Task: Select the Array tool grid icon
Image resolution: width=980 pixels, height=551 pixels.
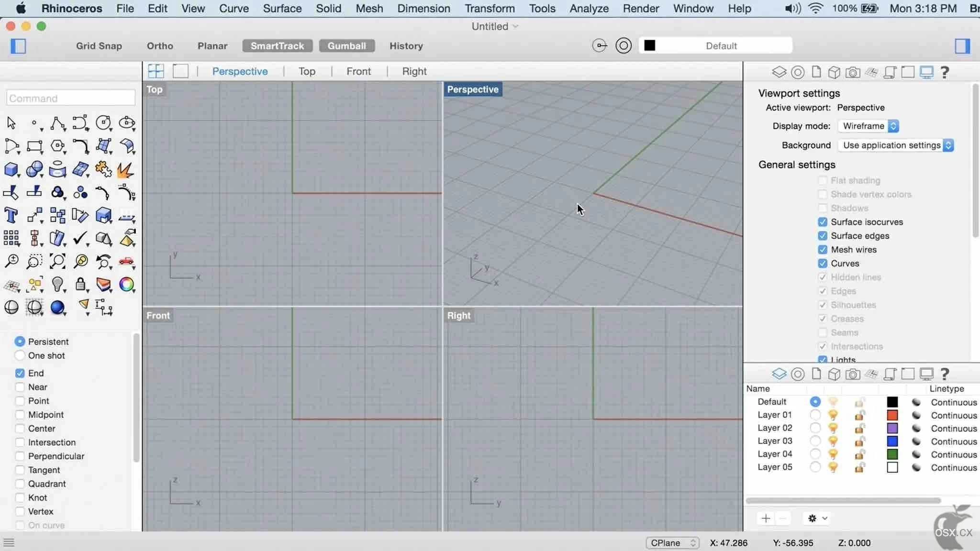Action: tap(11, 238)
